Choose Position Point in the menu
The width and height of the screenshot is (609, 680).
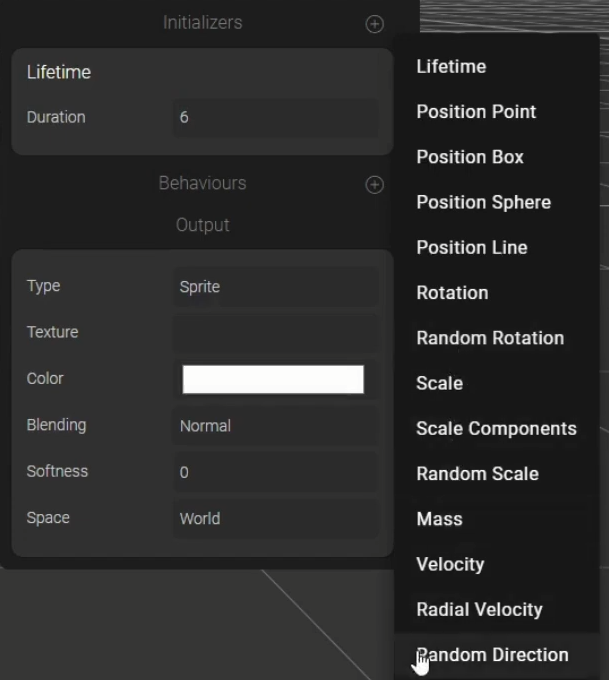point(476,112)
